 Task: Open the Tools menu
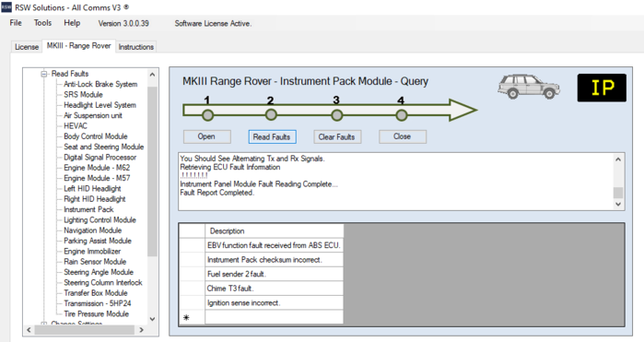click(42, 23)
